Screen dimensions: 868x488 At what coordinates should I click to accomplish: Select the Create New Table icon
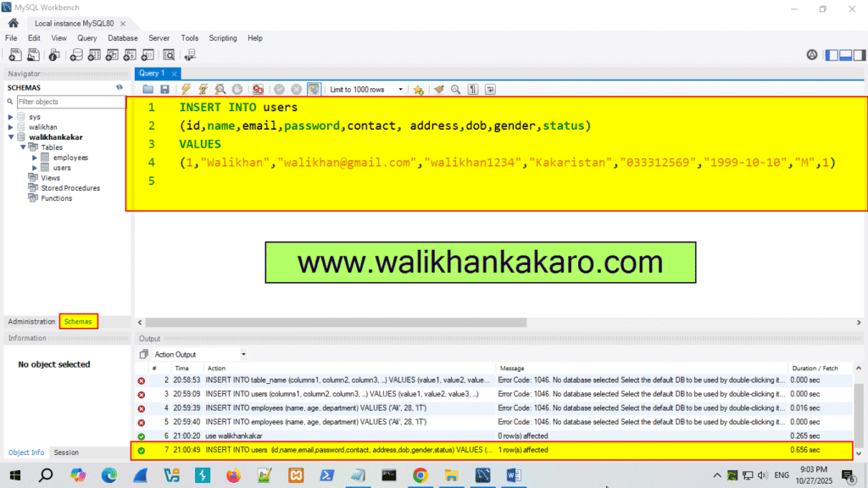[95, 54]
